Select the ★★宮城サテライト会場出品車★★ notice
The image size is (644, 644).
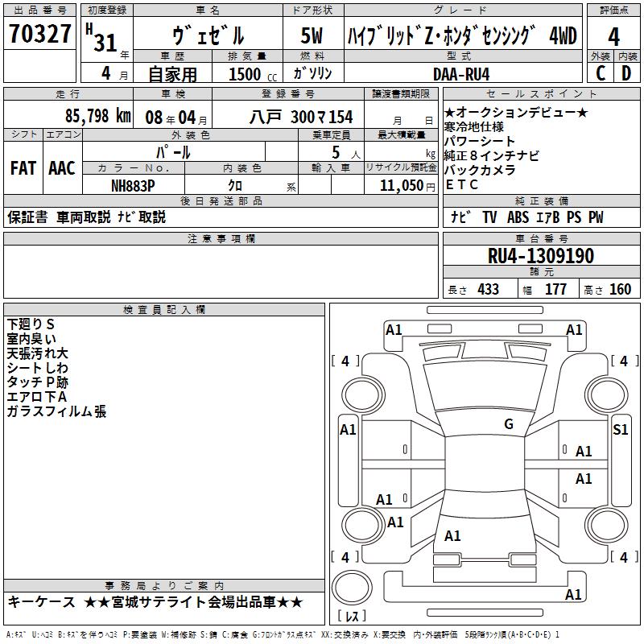click(x=193, y=602)
